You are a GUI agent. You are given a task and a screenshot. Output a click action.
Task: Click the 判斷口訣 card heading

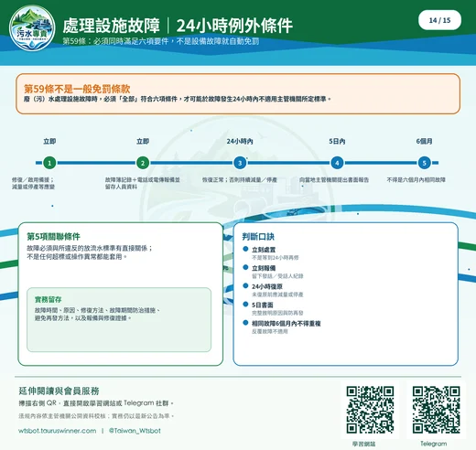[x=258, y=236]
